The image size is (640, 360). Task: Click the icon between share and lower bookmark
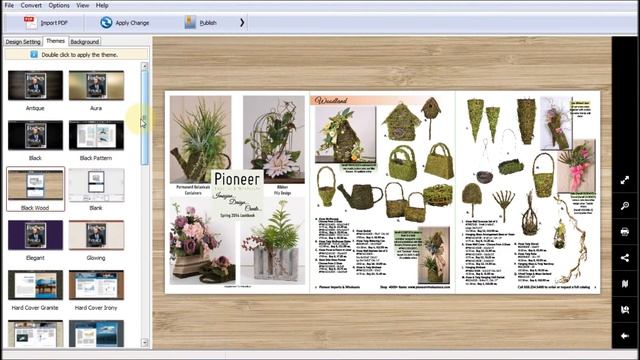pos(624,284)
